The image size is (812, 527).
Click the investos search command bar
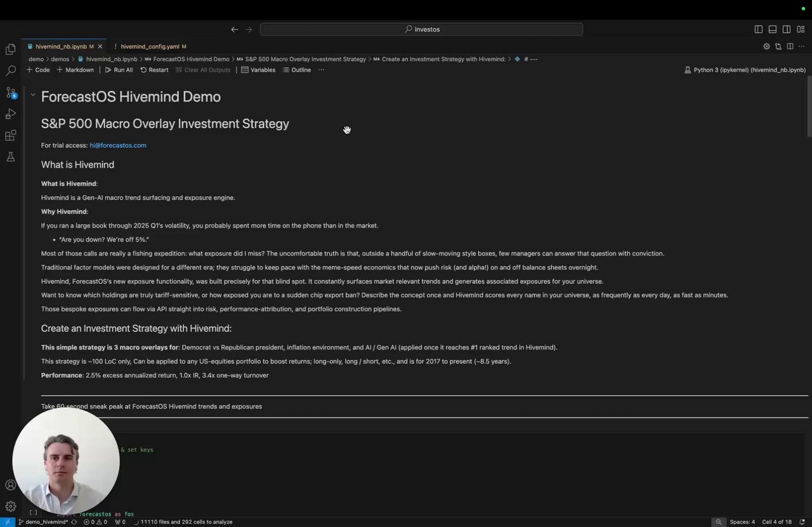point(421,29)
